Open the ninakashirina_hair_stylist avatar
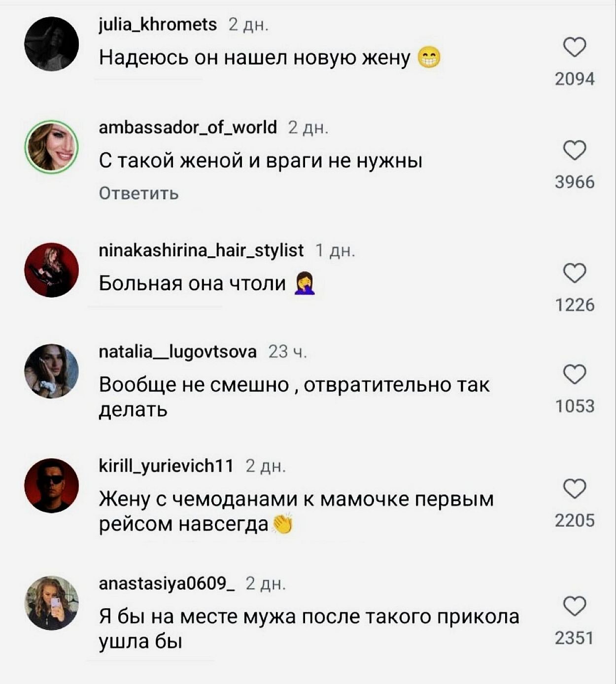 pyautogui.click(x=52, y=270)
